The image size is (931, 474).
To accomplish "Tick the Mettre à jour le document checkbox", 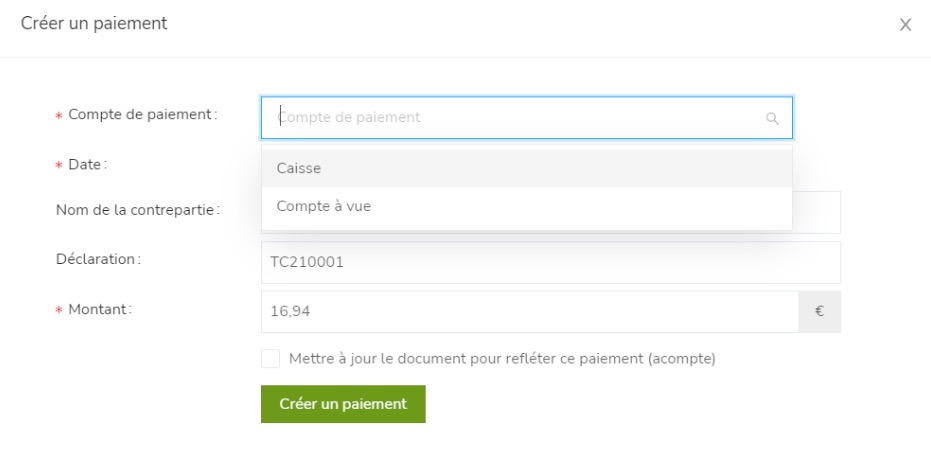I will click(x=270, y=358).
